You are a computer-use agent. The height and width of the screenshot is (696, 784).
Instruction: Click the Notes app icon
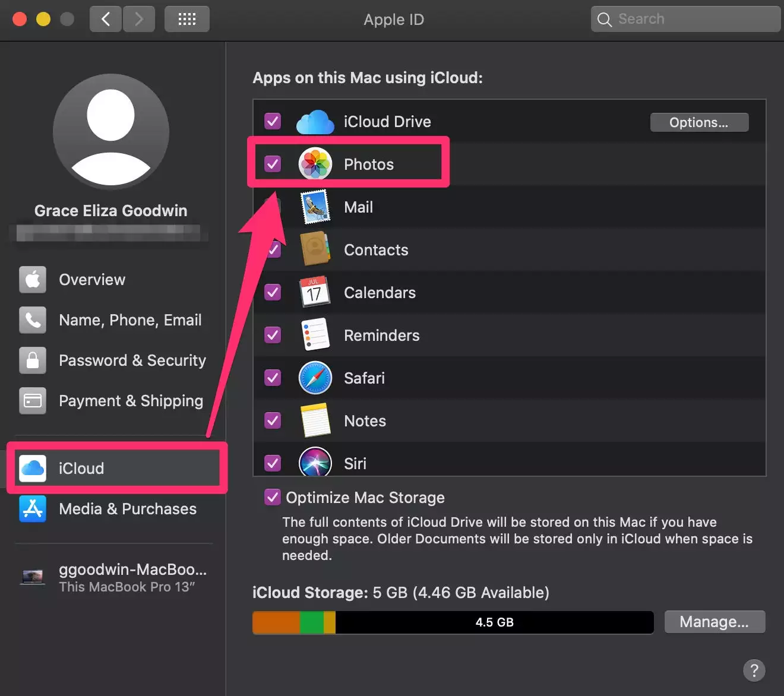click(x=315, y=420)
